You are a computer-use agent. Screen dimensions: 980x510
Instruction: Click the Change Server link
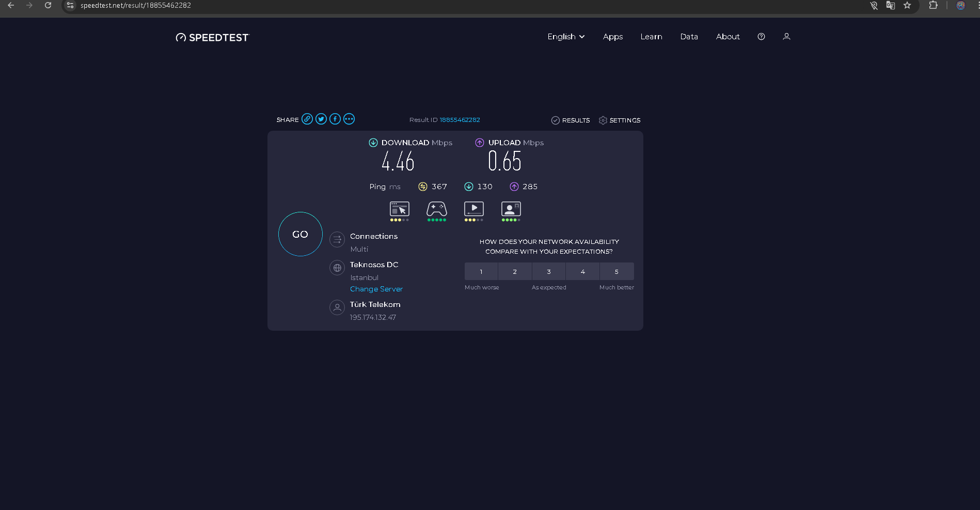(x=376, y=289)
